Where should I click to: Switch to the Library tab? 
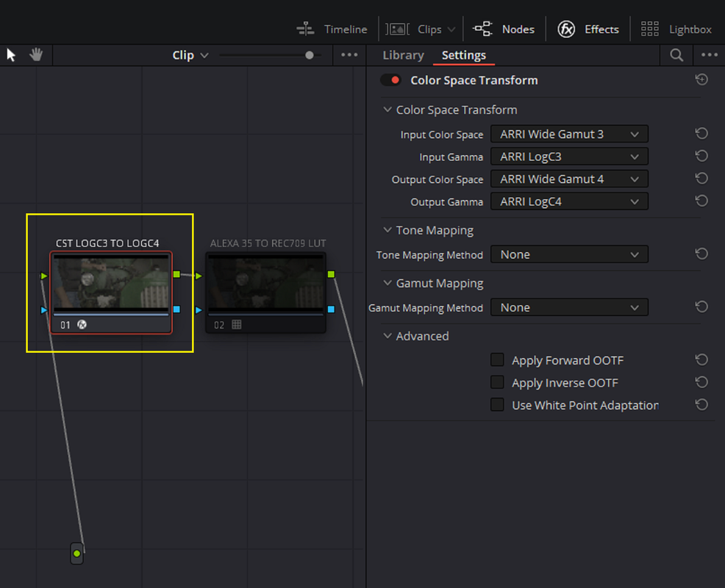(x=403, y=55)
